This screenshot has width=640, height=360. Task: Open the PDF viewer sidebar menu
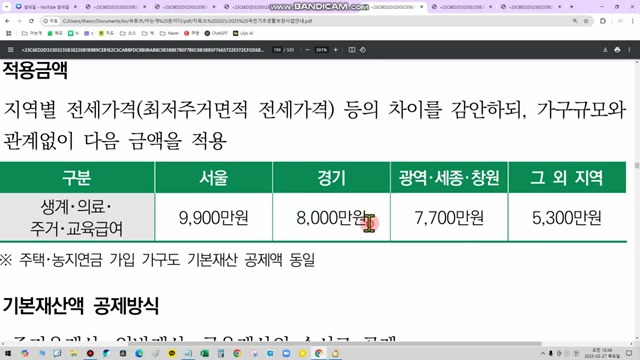(11, 50)
